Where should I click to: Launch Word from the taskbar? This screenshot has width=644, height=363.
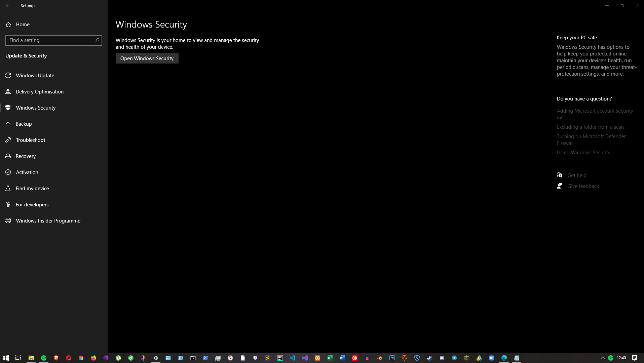[342, 358]
